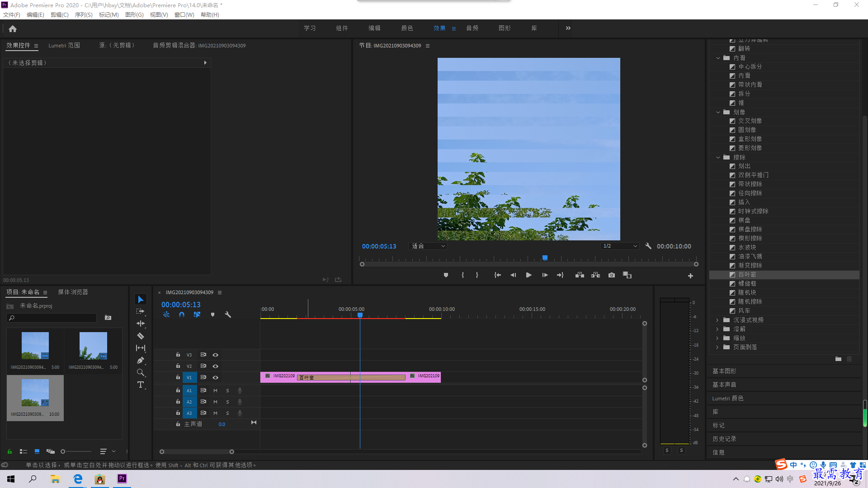Toggle V1 track output eye
868x488 pixels.
[216, 377]
